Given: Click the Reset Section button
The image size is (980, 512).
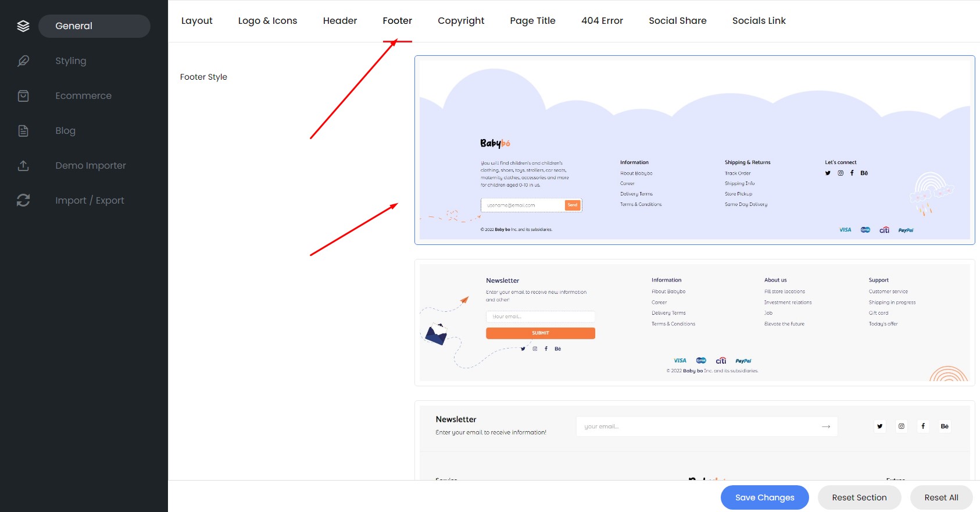Looking at the screenshot, I should click(859, 497).
